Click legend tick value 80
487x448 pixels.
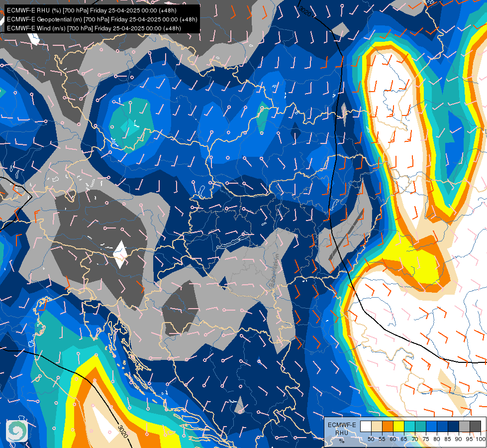click(x=437, y=439)
